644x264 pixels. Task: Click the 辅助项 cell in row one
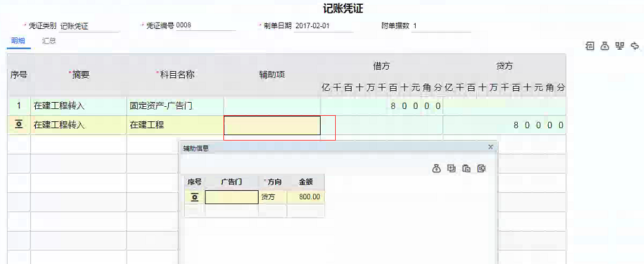272,106
